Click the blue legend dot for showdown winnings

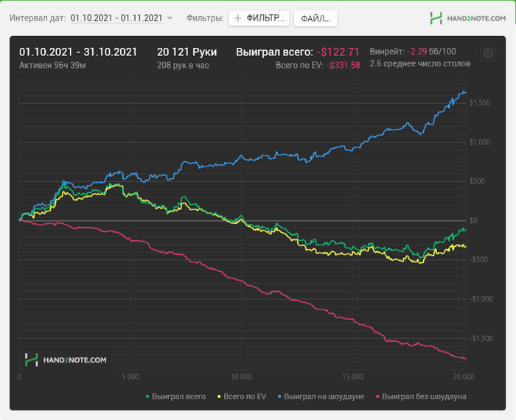[x=279, y=397]
